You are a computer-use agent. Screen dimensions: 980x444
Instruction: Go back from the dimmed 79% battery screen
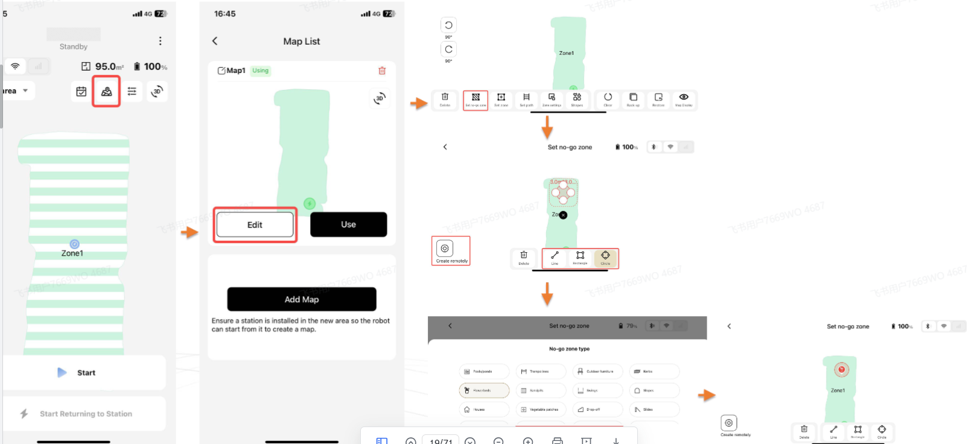(450, 326)
